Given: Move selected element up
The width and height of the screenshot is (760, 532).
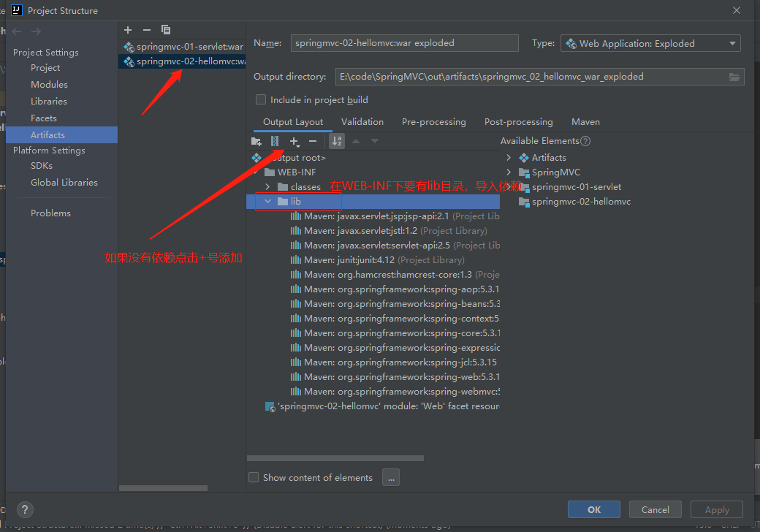Looking at the screenshot, I should (356, 142).
